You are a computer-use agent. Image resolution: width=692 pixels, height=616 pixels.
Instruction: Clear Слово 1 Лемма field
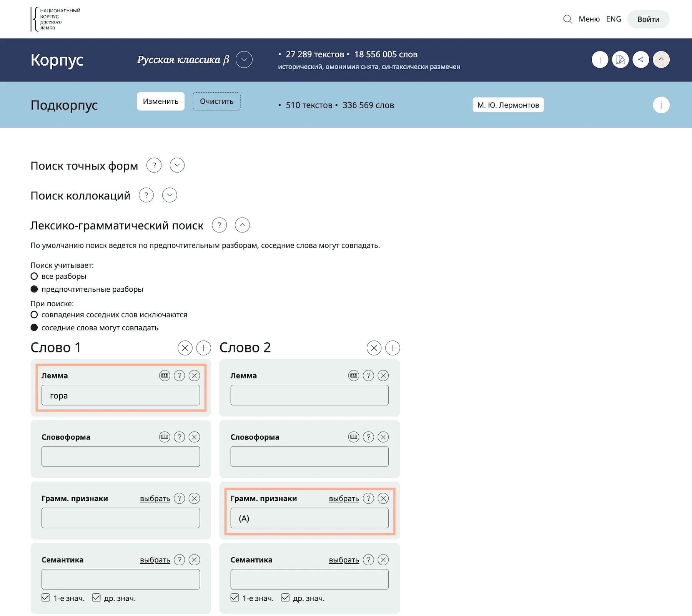click(x=195, y=375)
